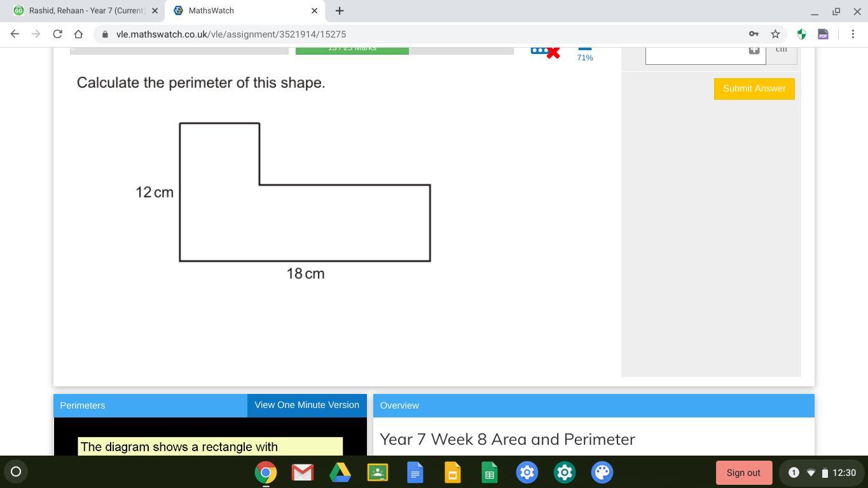
Task: Click the question text 'Calculate the perimeter'
Action: [201, 83]
